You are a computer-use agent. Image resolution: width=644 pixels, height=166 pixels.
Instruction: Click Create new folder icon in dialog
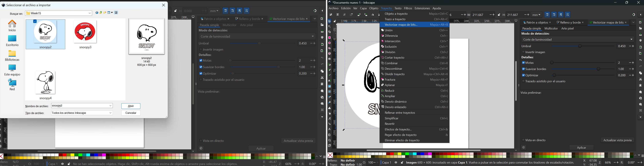tap(105, 13)
